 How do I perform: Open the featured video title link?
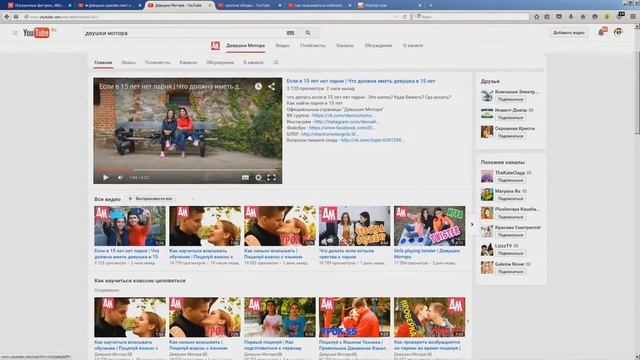tap(361, 81)
